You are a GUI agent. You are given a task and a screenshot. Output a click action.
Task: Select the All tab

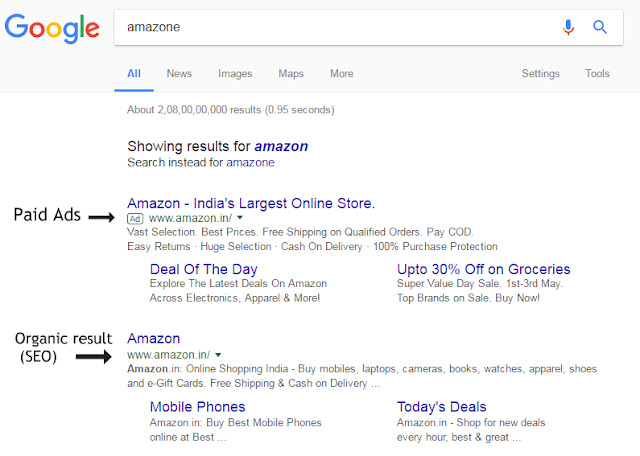[x=134, y=73]
